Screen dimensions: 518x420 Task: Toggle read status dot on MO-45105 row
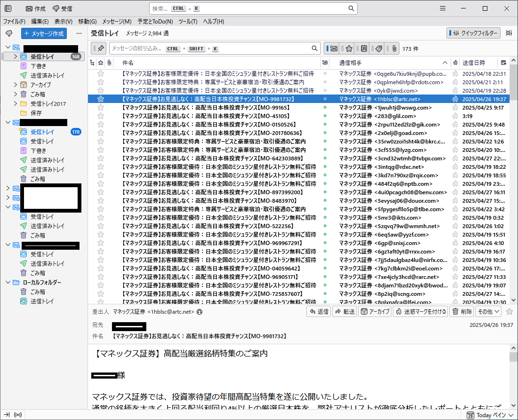click(325, 116)
